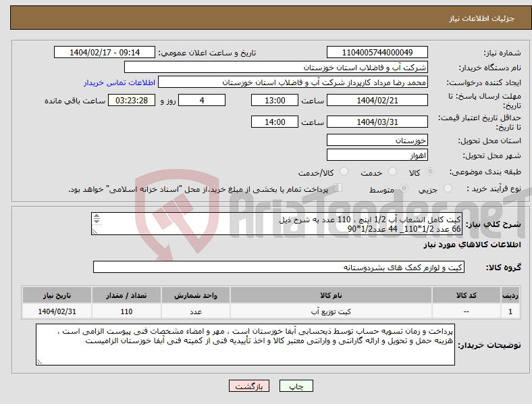Click the description box scroll up arrow

(97, 216)
